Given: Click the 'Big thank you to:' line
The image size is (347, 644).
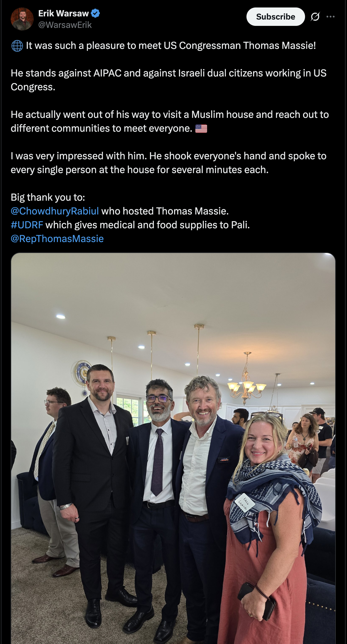Looking at the screenshot, I should [48, 197].
